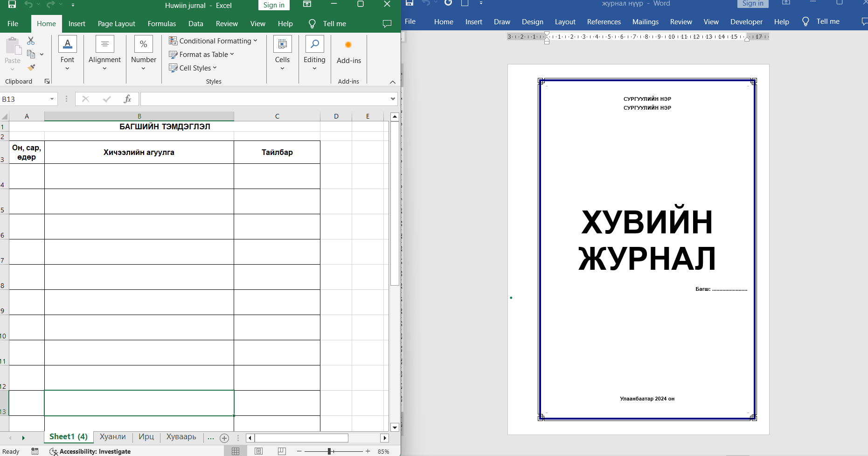
Task: Switch to Page Layout view icon in status bar
Action: [258, 451]
